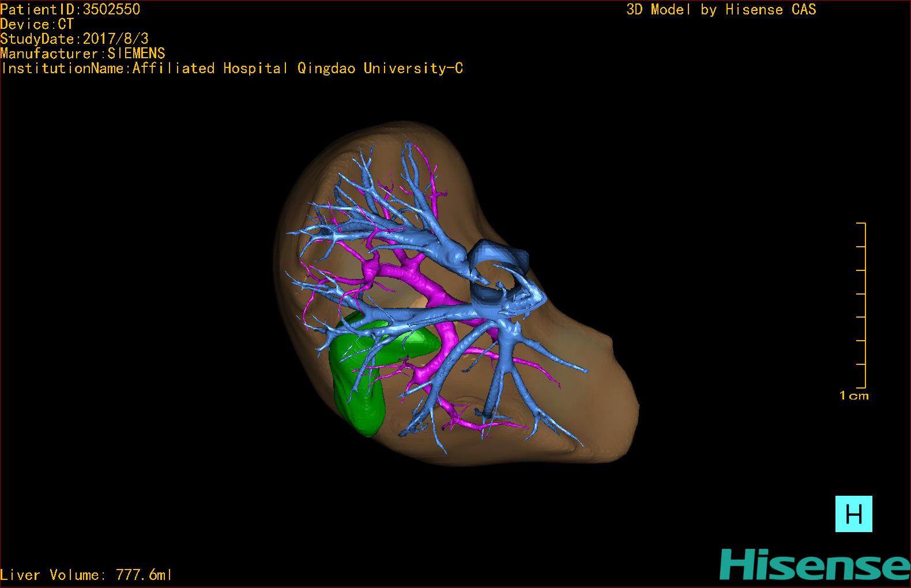Click the "Device:CT" label
Screen dimensions: 911x588
coord(37,24)
